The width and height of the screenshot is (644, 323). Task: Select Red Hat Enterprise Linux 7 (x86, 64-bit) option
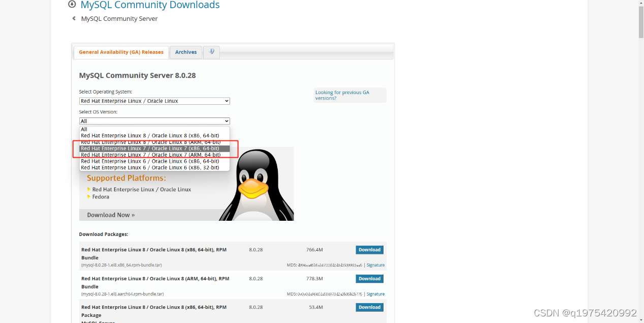tap(154, 149)
